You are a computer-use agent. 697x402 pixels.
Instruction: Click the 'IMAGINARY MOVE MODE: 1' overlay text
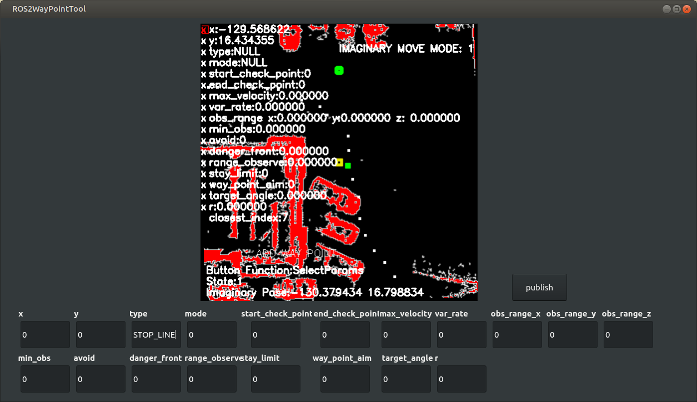click(x=406, y=49)
